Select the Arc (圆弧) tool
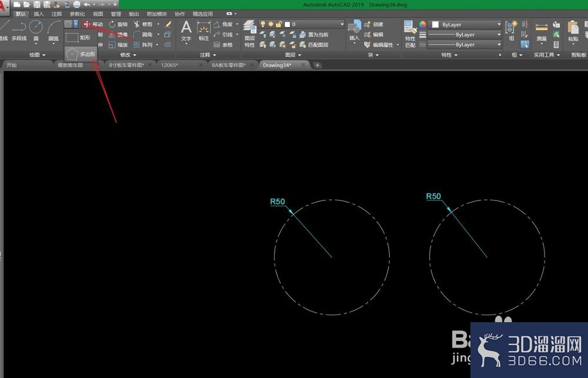 coord(54,31)
